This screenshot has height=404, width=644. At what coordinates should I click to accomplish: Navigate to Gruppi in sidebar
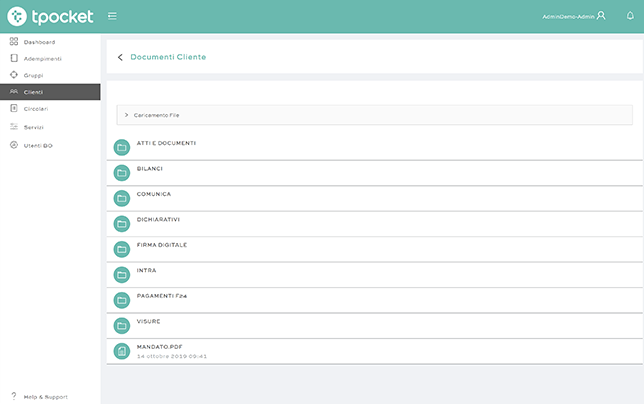(x=33, y=75)
